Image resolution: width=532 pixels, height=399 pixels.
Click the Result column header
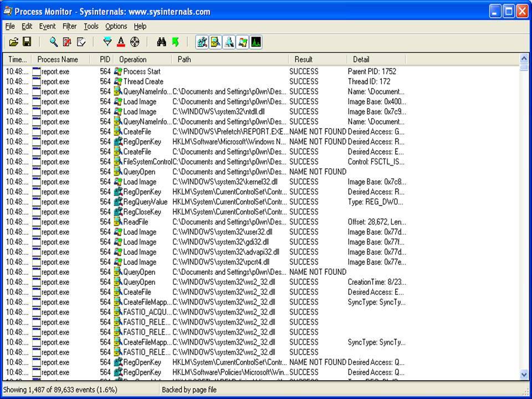(x=318, y=59)
